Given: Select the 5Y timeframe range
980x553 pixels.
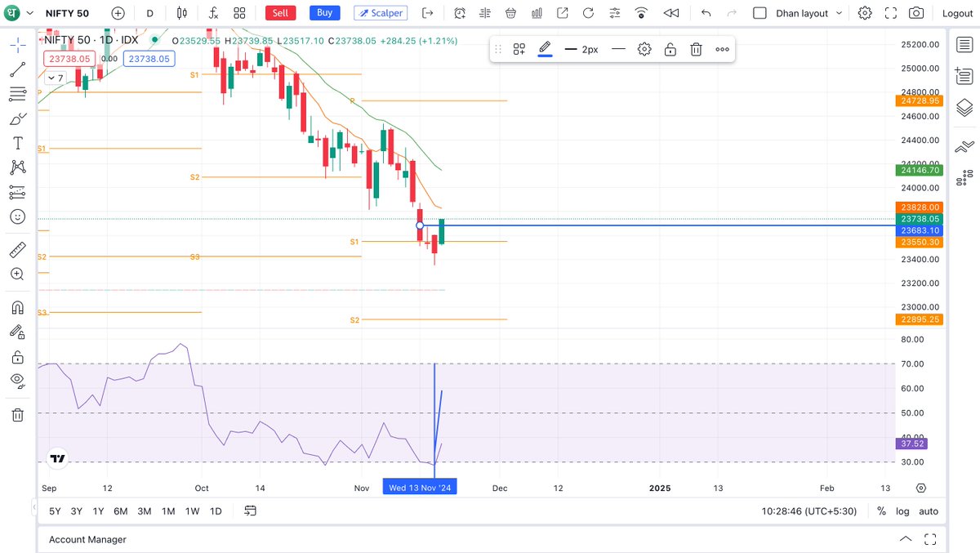Looking at the screenshot, I should pos(55,511).
